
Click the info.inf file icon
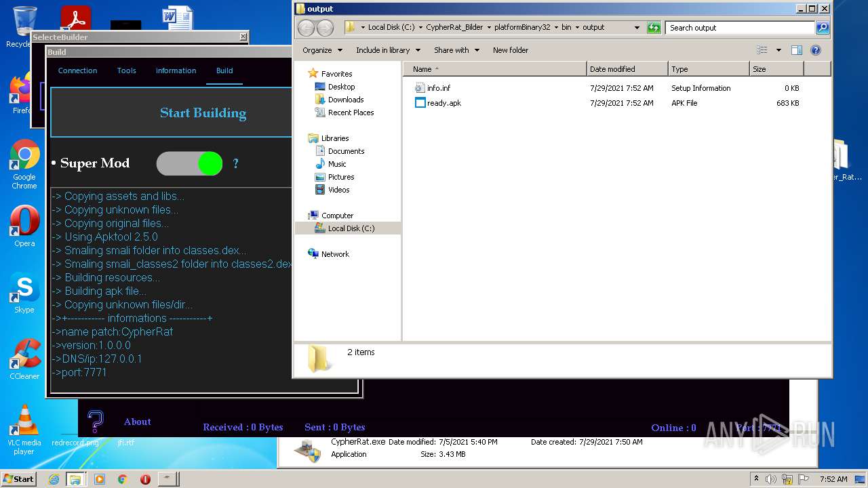(x=420, y=88)
